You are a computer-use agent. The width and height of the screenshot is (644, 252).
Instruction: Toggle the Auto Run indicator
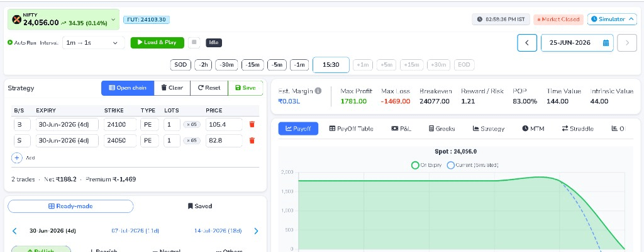click(10, 42)
